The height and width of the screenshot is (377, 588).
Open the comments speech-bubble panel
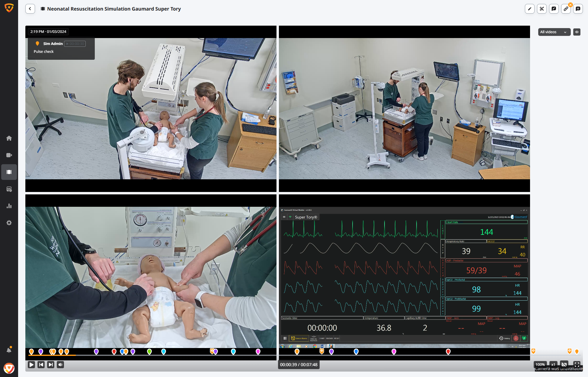tap(578, 9)
